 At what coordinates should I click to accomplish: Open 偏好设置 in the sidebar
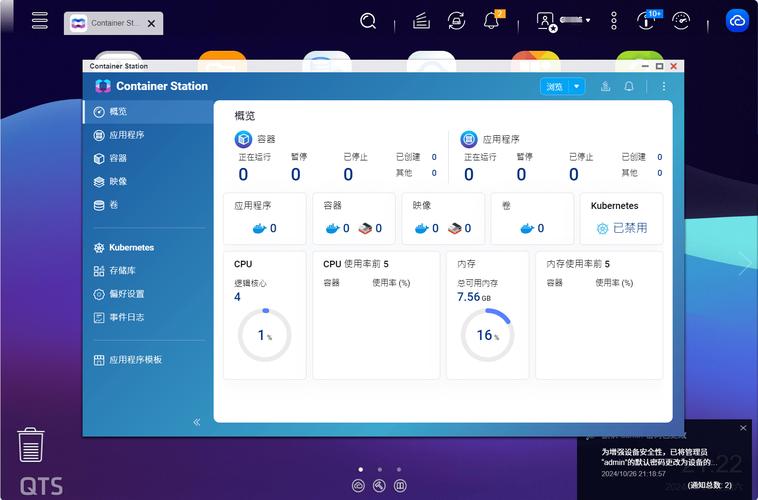pyautogui.click(x=148, y=294)
